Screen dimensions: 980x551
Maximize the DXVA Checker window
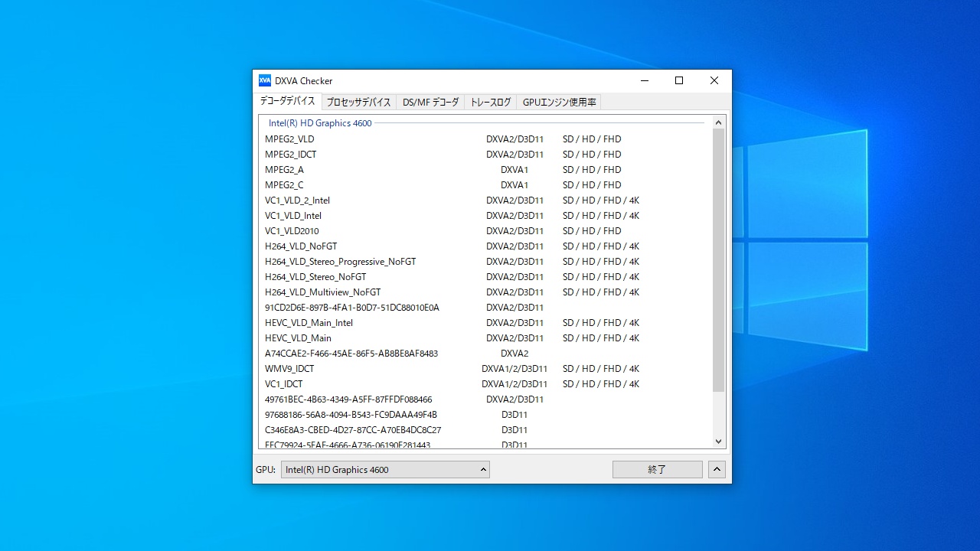(679, 80)
